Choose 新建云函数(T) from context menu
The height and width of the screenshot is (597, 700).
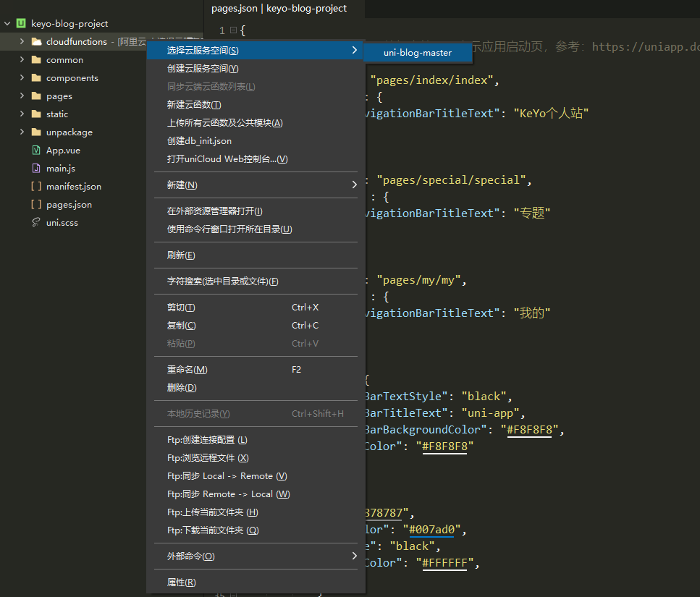pyautogui.click(x=194, y=105)
